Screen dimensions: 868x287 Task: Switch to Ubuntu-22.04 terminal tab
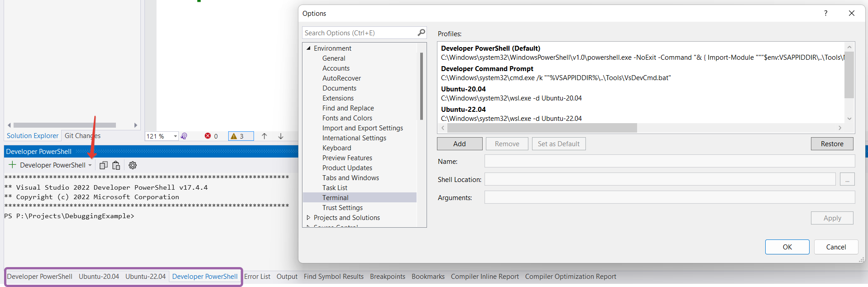[145, 276]
